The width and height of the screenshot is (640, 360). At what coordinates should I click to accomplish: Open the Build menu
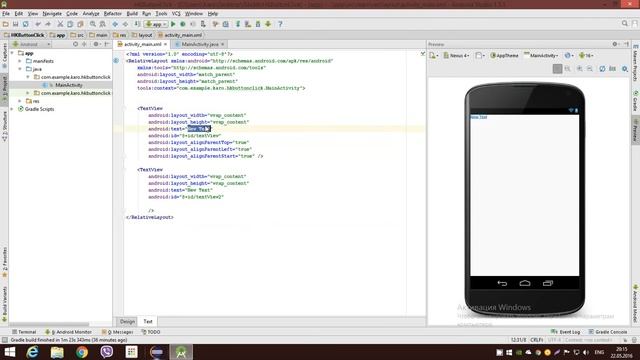[x=132, y=13]
